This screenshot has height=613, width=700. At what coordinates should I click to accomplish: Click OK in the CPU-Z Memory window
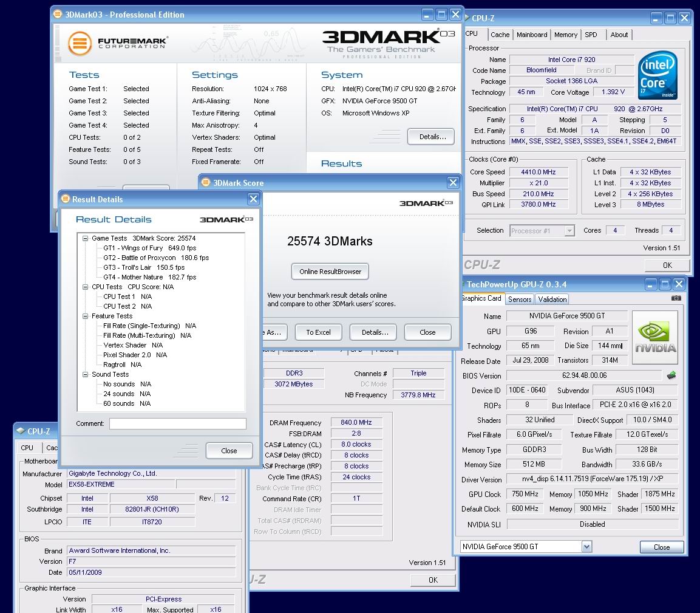[x=433, y=580]
